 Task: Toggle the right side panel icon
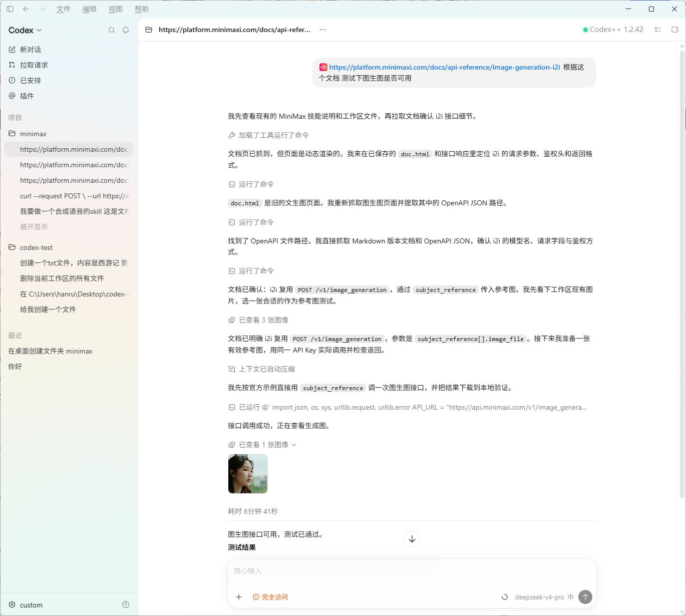coord(675,30)
